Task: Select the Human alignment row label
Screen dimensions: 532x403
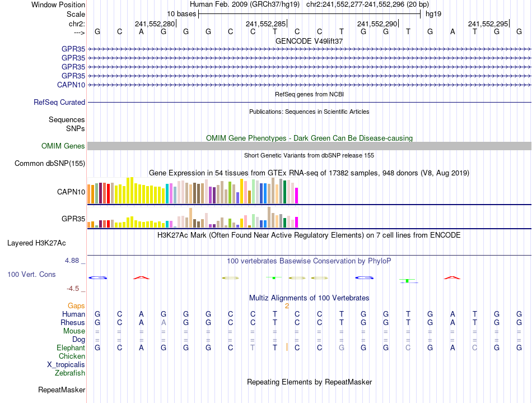Action: click(73, 314)
